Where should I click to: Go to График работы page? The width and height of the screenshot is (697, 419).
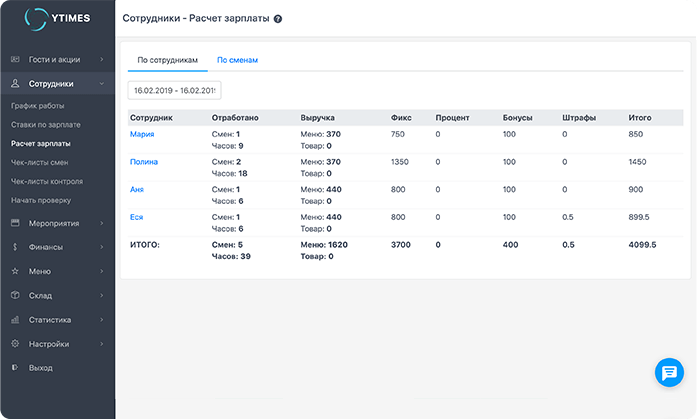point(39,106)
